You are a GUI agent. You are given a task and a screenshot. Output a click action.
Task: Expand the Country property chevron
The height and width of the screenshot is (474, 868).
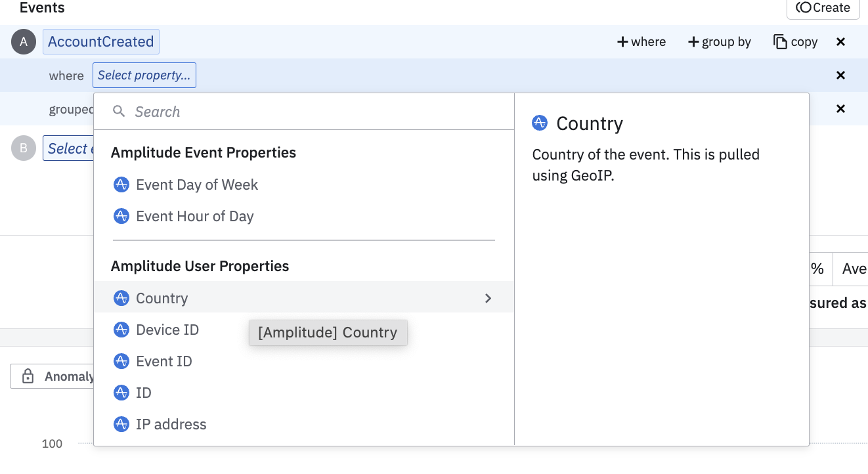pos(488,298)
